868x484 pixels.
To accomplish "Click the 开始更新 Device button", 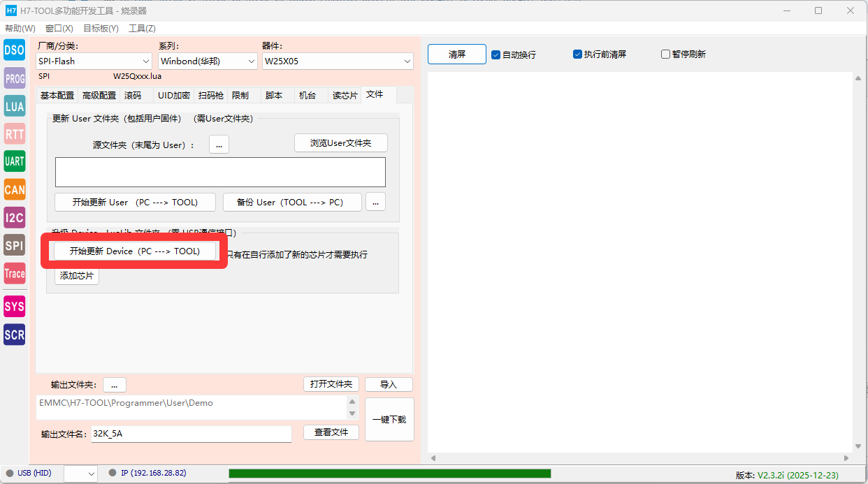I will click(x=135, y=251).
